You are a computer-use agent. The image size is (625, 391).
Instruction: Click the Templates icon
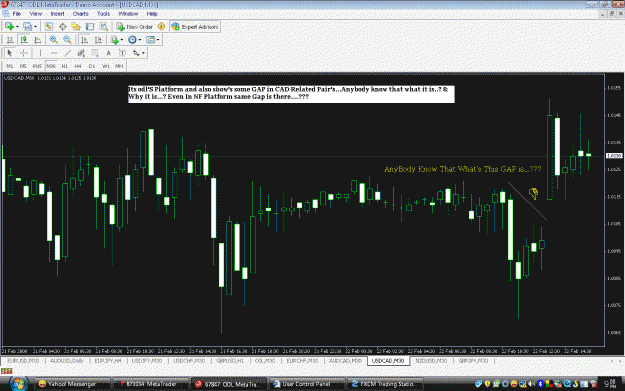(150, 40)
